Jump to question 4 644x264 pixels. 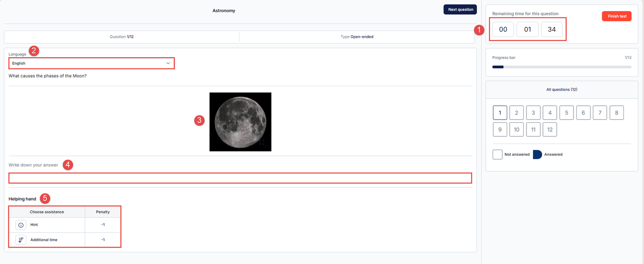pyautogui.click(x=550, y=113)
